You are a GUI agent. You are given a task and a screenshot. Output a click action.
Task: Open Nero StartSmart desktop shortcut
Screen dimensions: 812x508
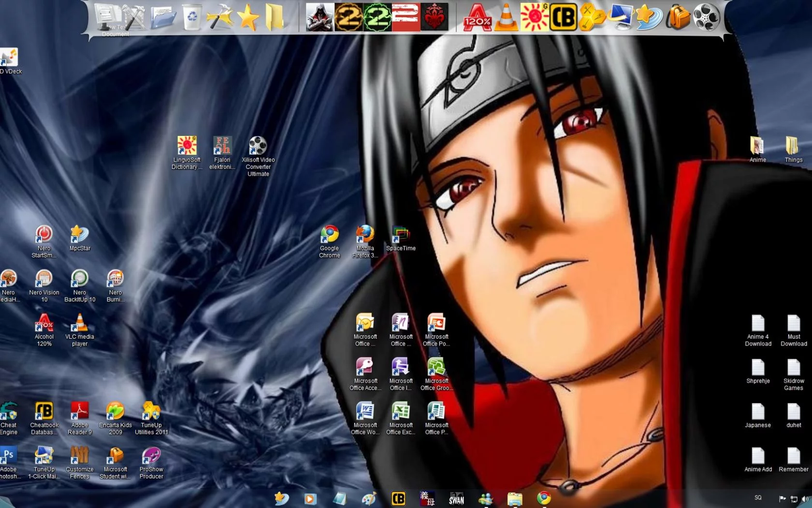44,241
